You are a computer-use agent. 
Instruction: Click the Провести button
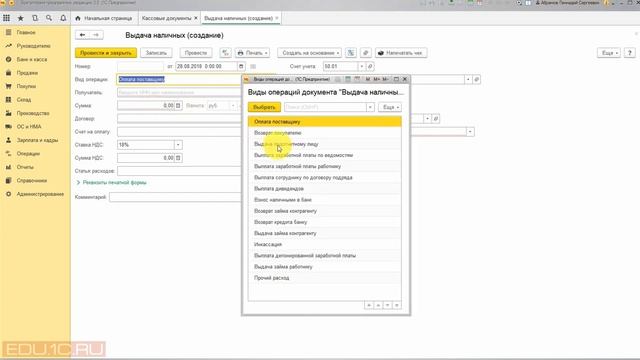[x=196, y=53]
